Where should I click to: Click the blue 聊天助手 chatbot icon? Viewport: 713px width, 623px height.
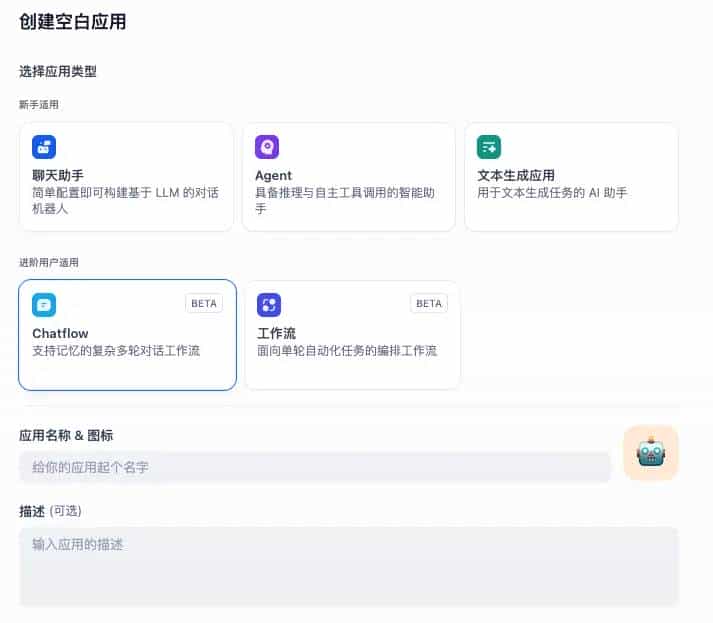[44, 147]
